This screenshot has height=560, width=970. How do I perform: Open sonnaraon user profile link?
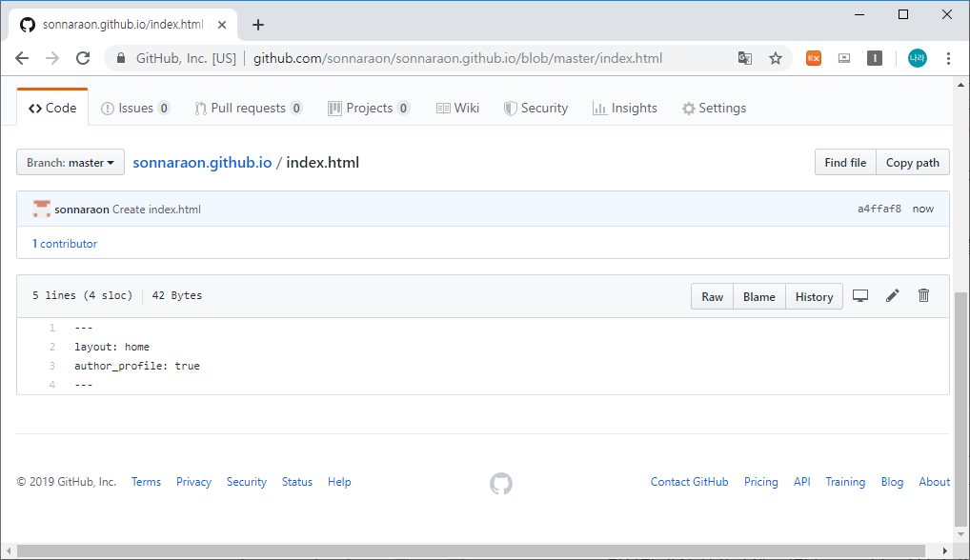pyautogui.click(x=82, y=210)
